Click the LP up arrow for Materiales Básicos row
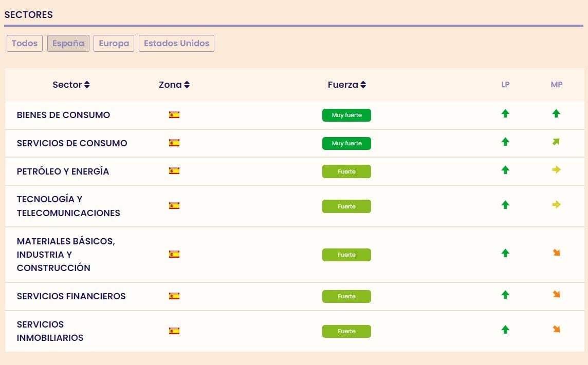Screen dimensions: 588x365 point(505,253)
